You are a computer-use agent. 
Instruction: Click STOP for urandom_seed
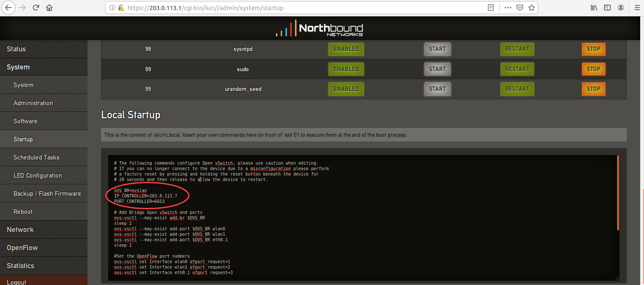coord(593,89)
